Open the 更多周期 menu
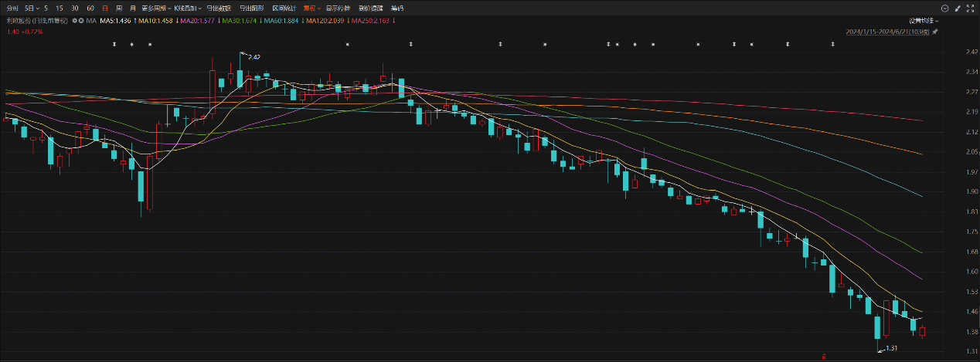The image size is (980, 362). [158, 8]
